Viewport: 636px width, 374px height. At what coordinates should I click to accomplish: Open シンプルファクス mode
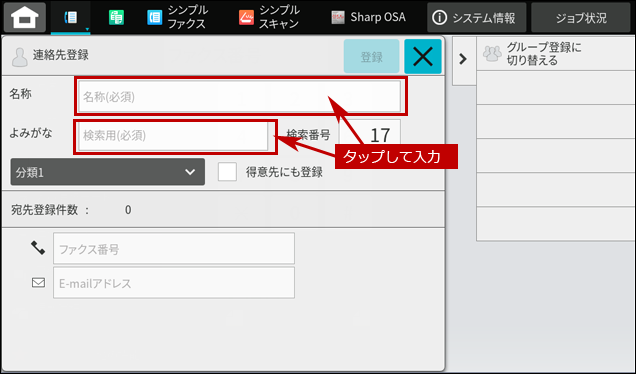coord(177,17)
